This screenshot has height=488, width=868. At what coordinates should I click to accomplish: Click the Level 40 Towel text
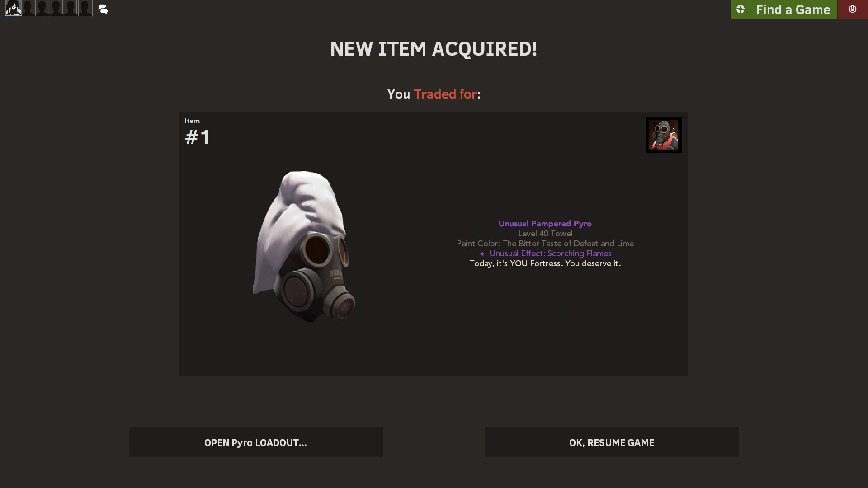click(x=545, y=234)
